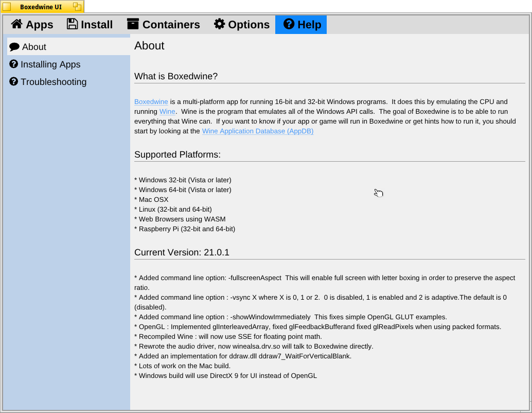The width and height of the screenshot is (532, 413).
Task: Open the Options tab
Action: pyautogui.click(x=242, y=24)
